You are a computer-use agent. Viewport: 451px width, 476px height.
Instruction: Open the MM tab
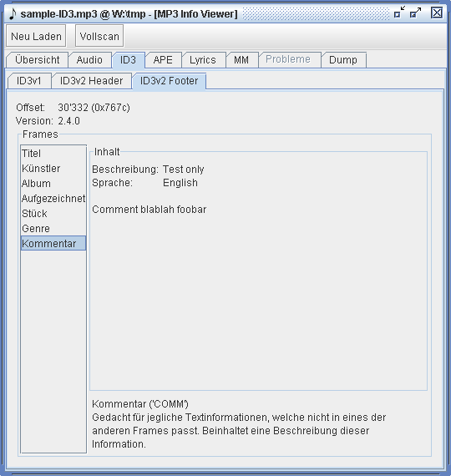click(241, 60)
